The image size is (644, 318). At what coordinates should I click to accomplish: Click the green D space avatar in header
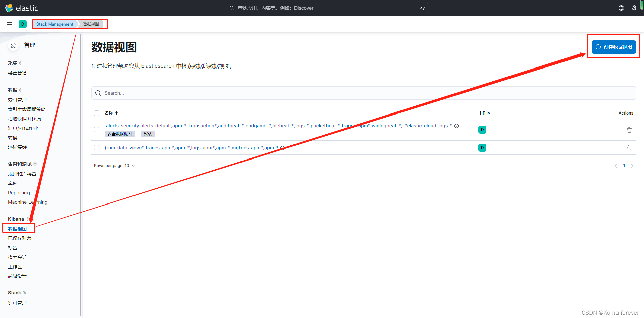[x=23, y=24]
